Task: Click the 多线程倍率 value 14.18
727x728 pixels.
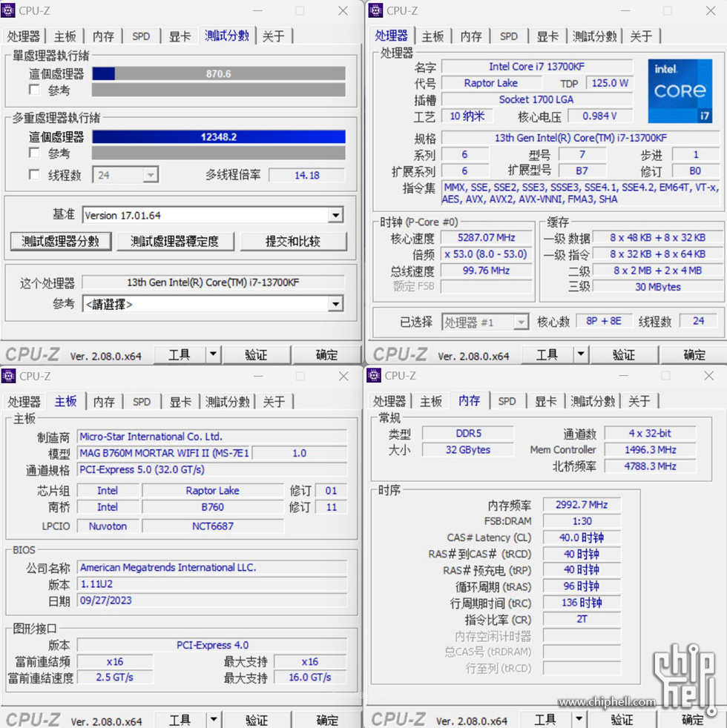Action: pyautogui.click(x=307, y=175)
